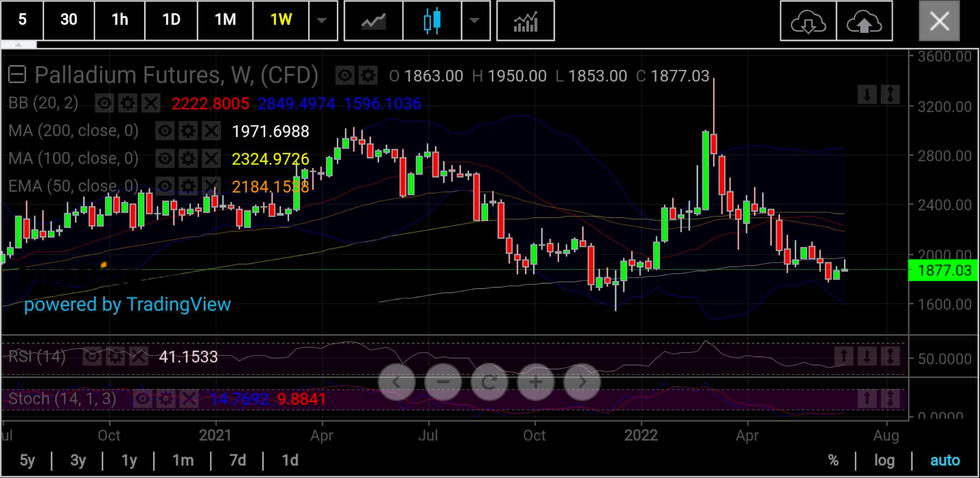980x478 pixels.
Task: Close the chart with the X button
Action: [x=940, y=21]
